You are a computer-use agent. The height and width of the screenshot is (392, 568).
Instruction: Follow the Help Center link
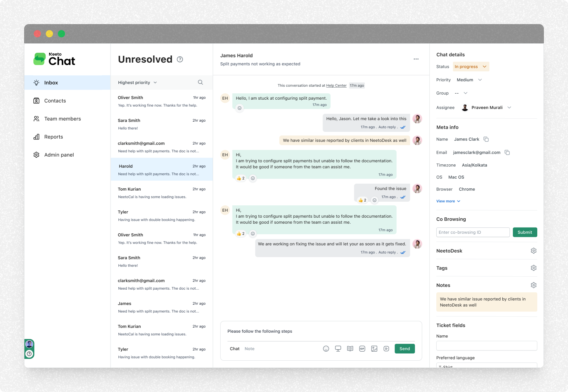[336, 86]
